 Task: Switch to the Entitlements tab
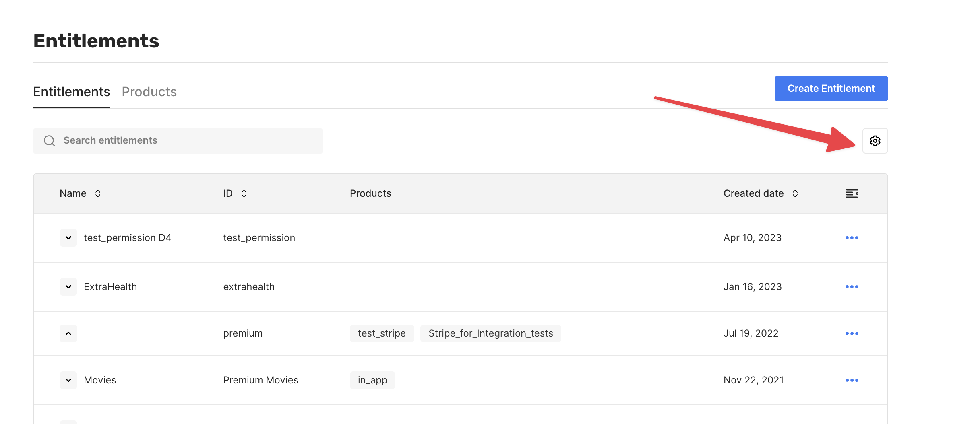coord(72,92)
